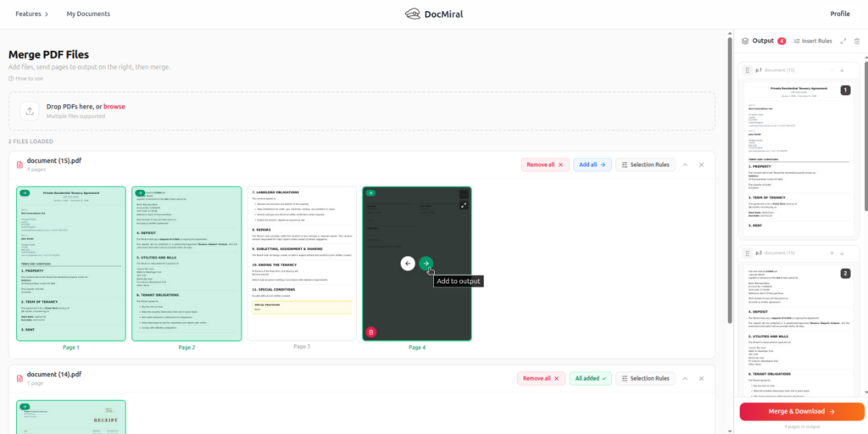This screenshot has height=434, width=868.
Task: Remove all pages of document (15).pdf
Action: point(545,165)
